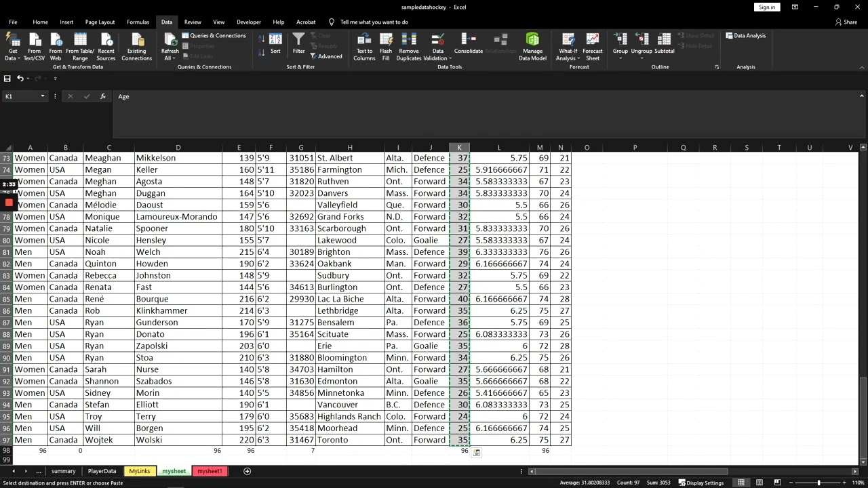Create a Forecast Sheet

(592, 46)
